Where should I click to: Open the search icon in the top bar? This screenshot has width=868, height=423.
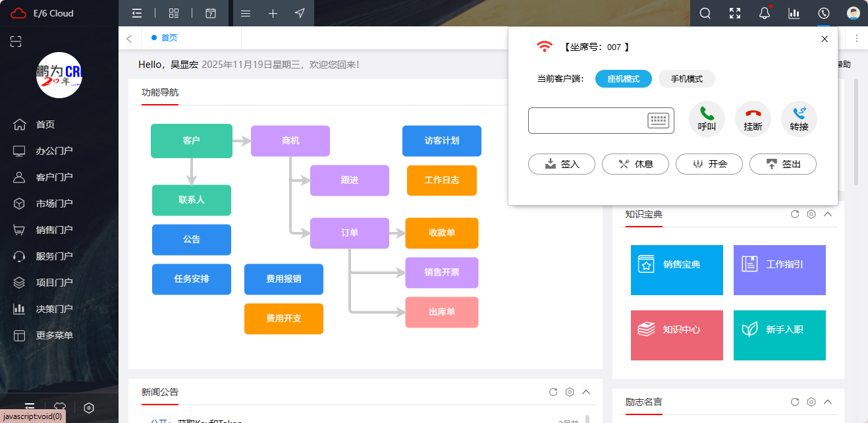(705, 13)
